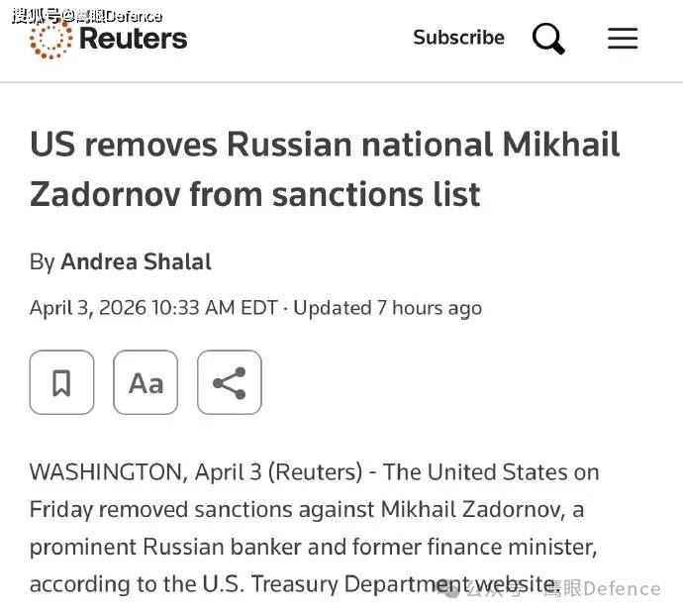This screenshot has width=683, height=616.
Task: Open the Subscribe link
Action: pos(458,38)
